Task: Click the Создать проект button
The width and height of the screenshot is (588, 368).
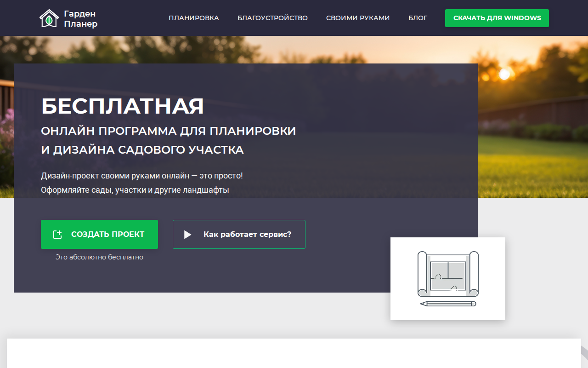Action: (x=99, y=234)
